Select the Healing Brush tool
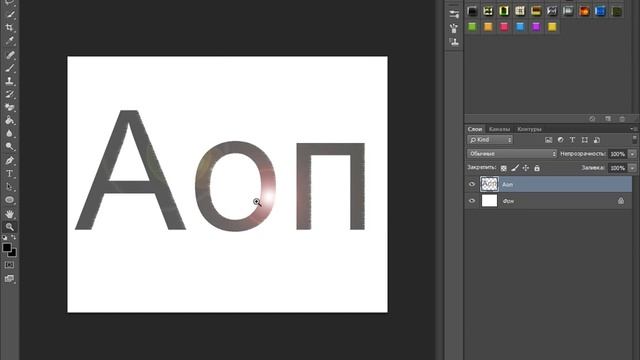Screen dimensions: 640x360 pyautogui.click(x=10, y=55)
